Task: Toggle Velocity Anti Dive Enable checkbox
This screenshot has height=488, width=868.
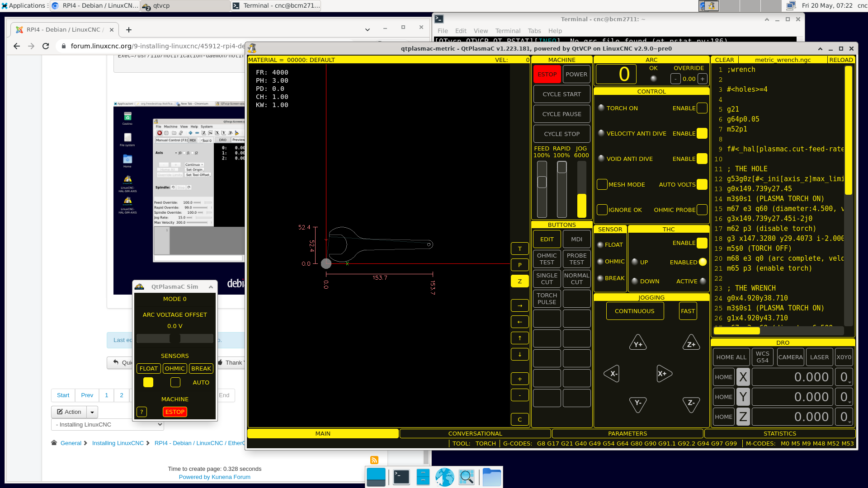Action: [x=702, y=133]
